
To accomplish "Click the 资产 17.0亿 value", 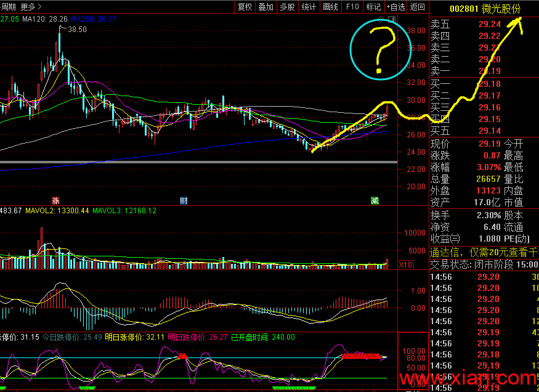I will 487,202.
